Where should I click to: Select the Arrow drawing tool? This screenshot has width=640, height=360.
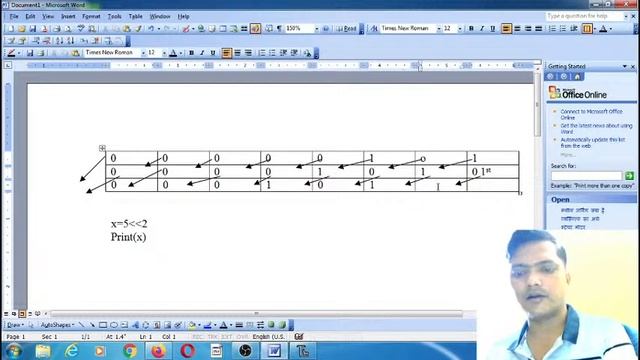[x=92, y=325]
